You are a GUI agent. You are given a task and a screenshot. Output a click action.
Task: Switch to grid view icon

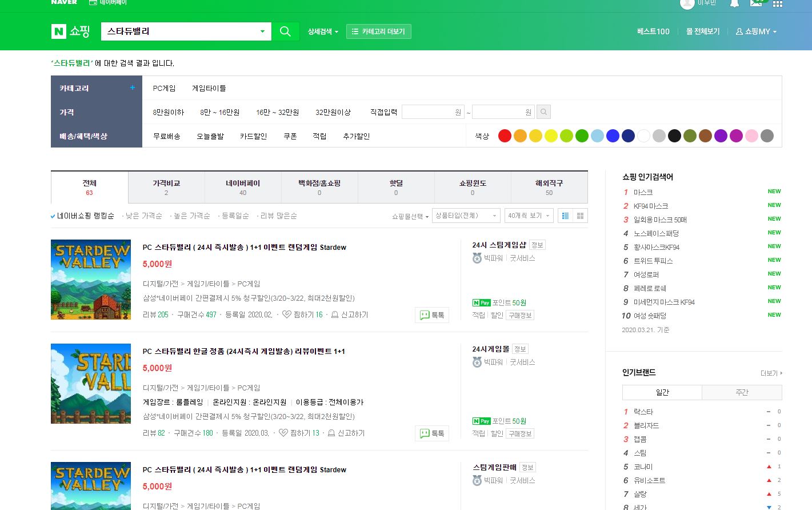click(580, 216)
